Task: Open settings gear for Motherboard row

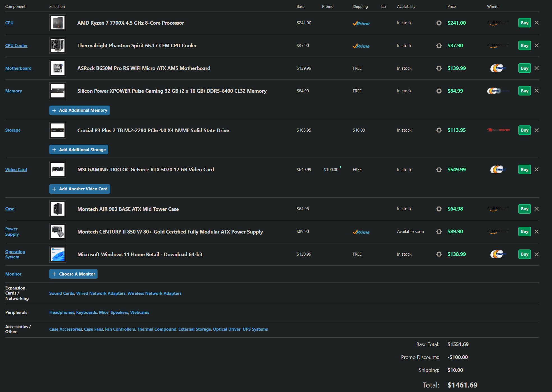Action: pos(439,68)
